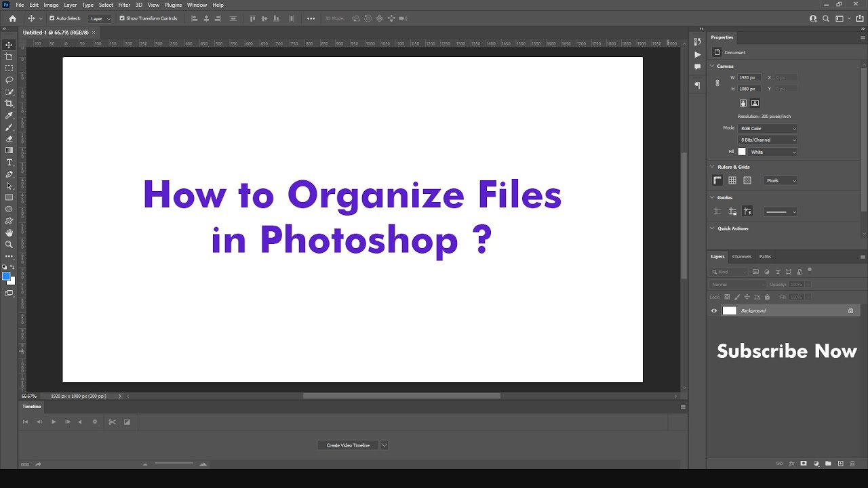This screenshot has width=868, height=488.
Task: Click the split-at-playhead scissors icon
Action: click(112, 422)
